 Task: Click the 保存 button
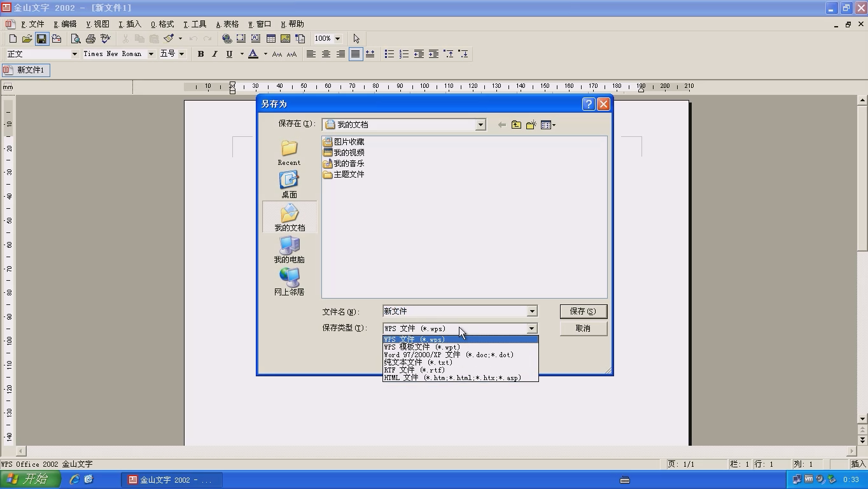click(x=583, y=311)
